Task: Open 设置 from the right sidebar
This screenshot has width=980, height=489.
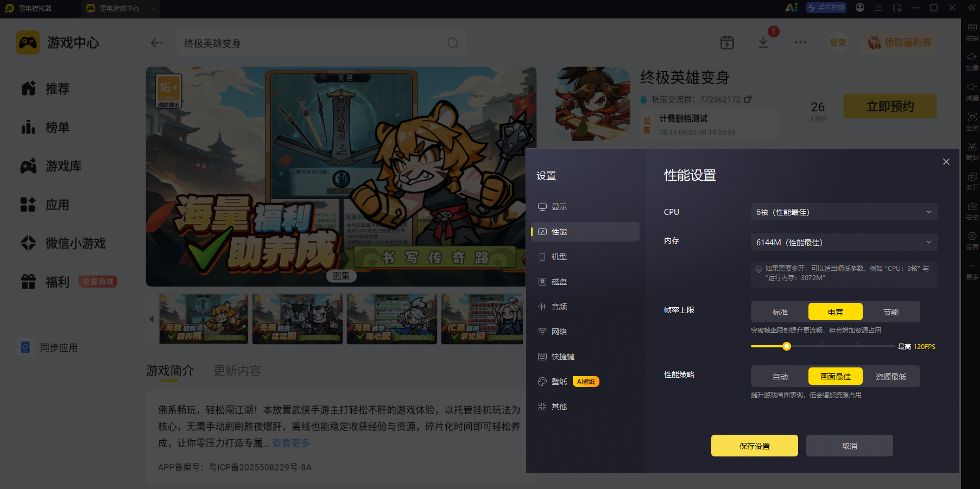Action: 972,241
